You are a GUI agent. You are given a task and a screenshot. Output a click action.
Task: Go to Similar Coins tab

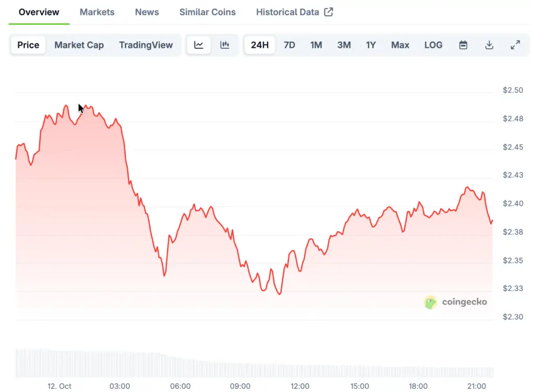pyautogui.click(x=207, y=12)
